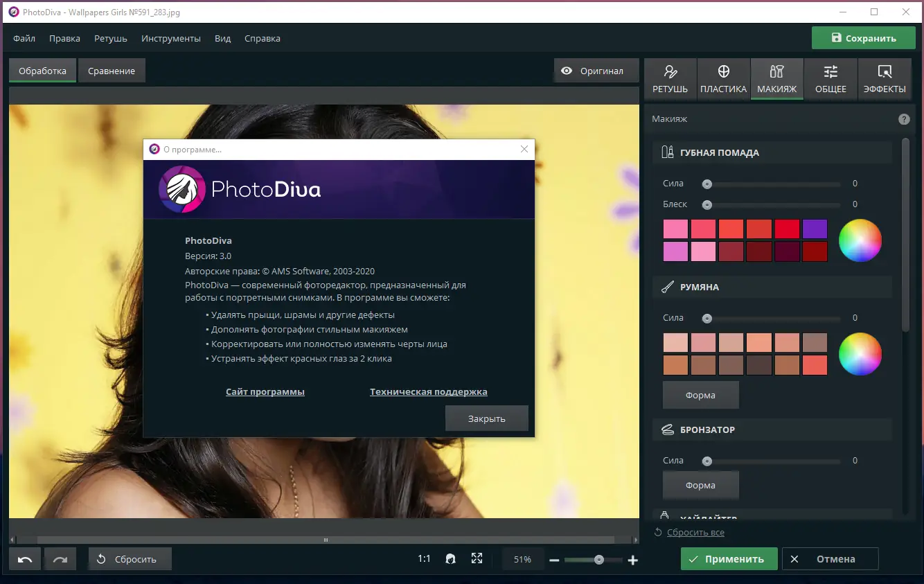The height and width of the screenshot is (584, 924).
Task: Click the Закрыть button in the dialog
Action: tap(487, 418)
